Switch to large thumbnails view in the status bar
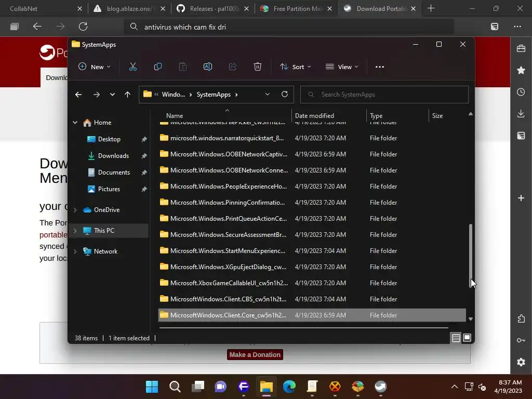Image resolution: width=532 pixels, height=399 pixels. click(x=467, y=338)
